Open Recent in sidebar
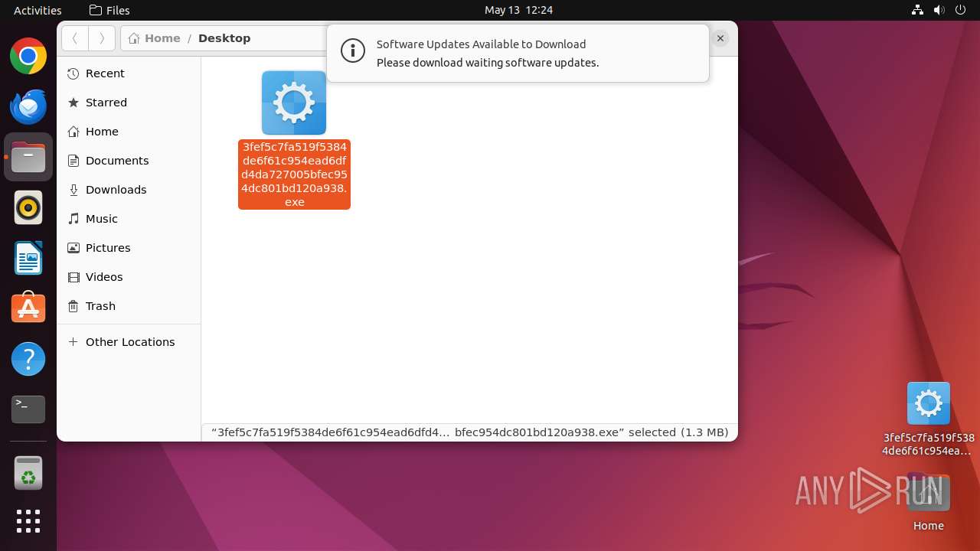 tap(129, 73)
